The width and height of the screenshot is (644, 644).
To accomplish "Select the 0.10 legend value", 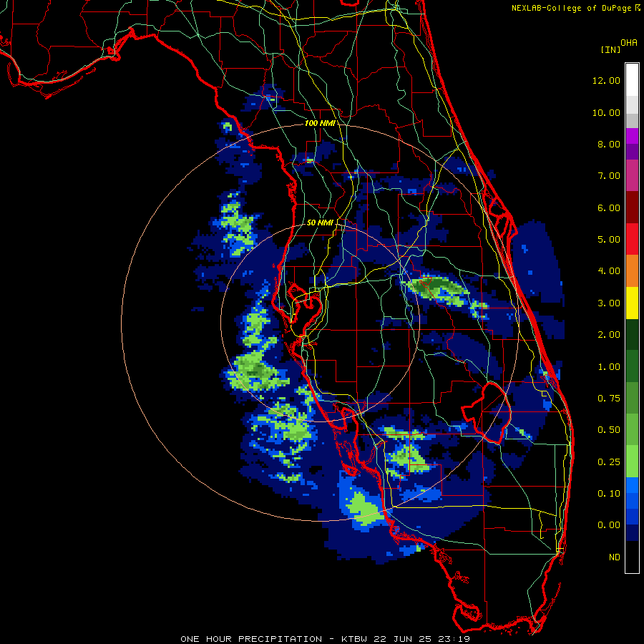I will click(608, 494).
